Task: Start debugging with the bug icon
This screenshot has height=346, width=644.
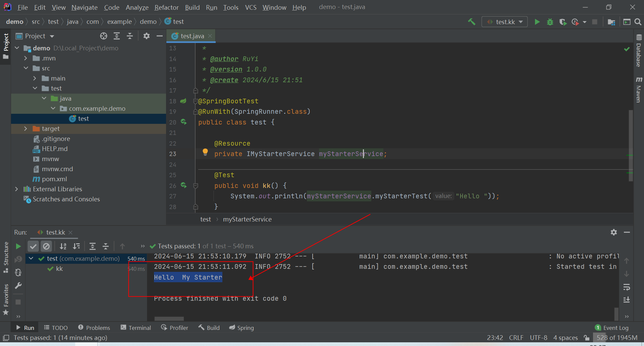Action: [x=550, y=21]
